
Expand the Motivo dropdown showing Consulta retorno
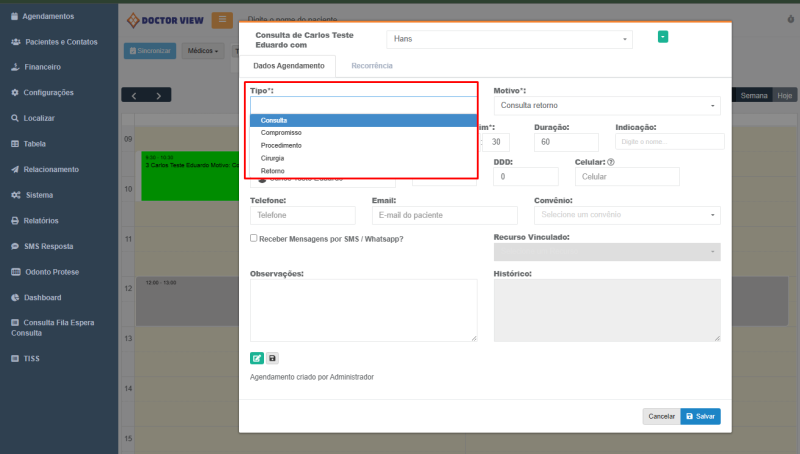[607, 105]
